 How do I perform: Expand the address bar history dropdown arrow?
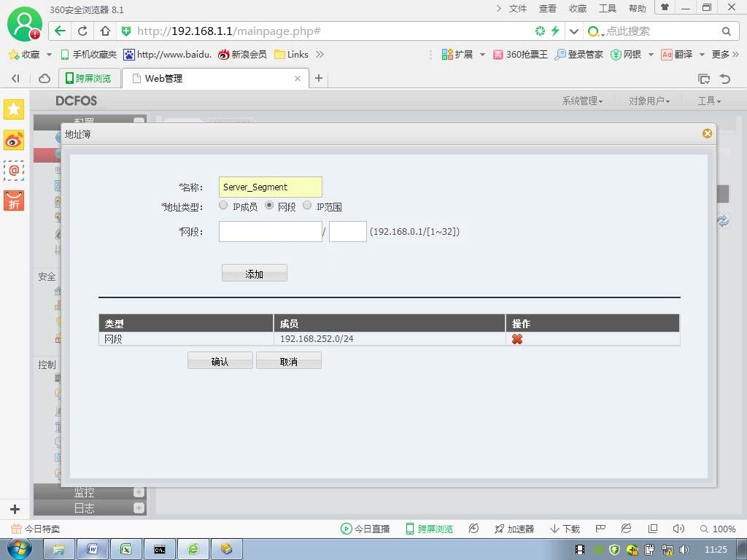coord(574,31)
